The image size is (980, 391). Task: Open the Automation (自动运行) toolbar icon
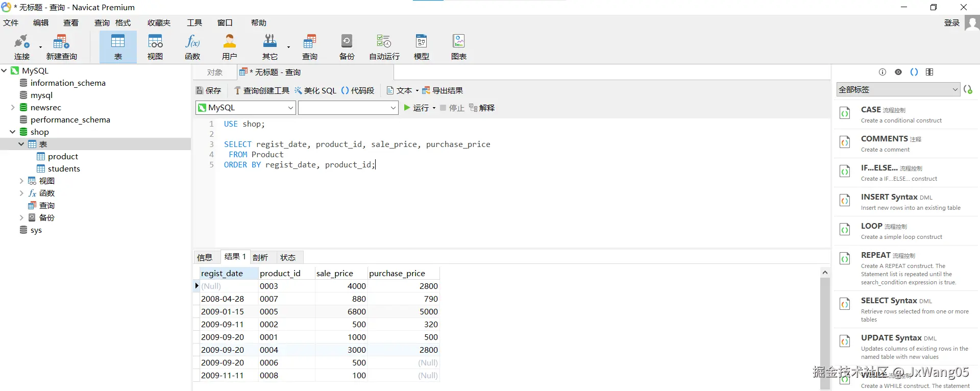[x=384, y=46]
